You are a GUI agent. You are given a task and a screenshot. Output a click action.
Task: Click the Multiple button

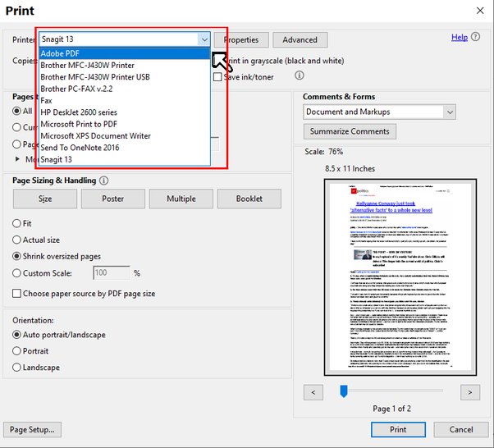[181, 199]
